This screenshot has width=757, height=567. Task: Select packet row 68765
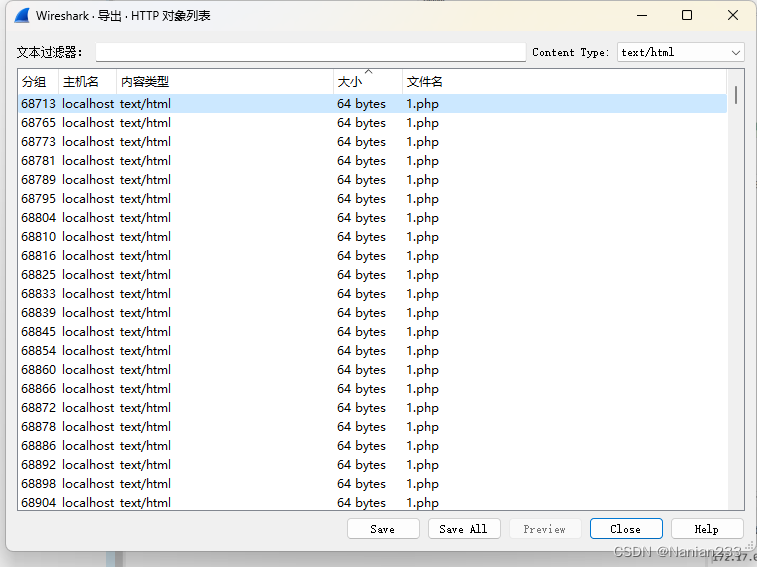372,123
